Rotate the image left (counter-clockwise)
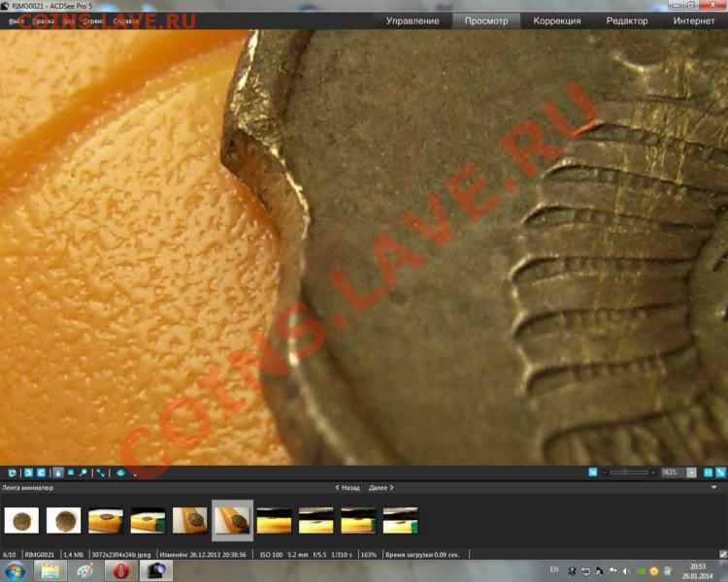 (28, 472)
